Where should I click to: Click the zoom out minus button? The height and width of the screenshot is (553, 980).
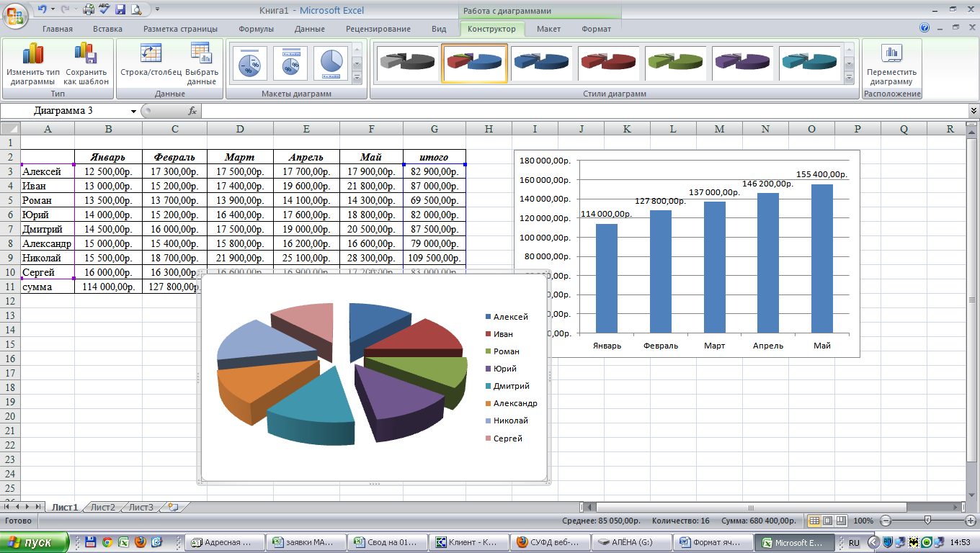pos(886,521)
